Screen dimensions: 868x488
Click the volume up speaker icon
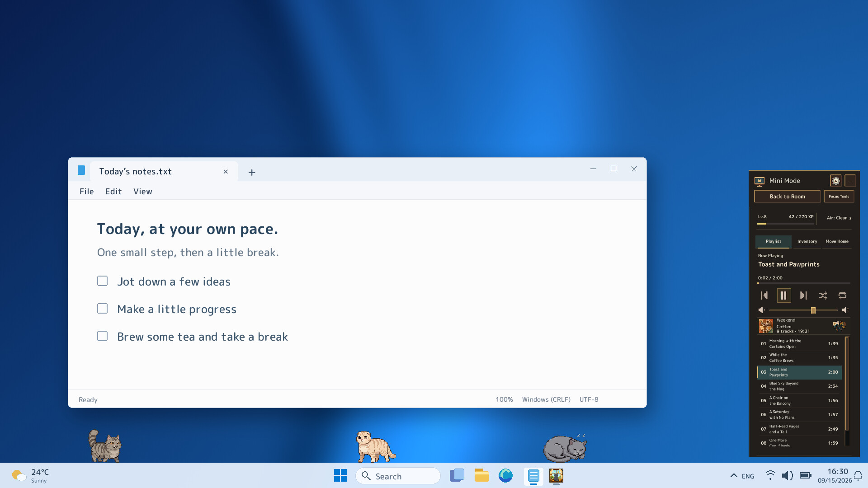click(x=845, y=310)
